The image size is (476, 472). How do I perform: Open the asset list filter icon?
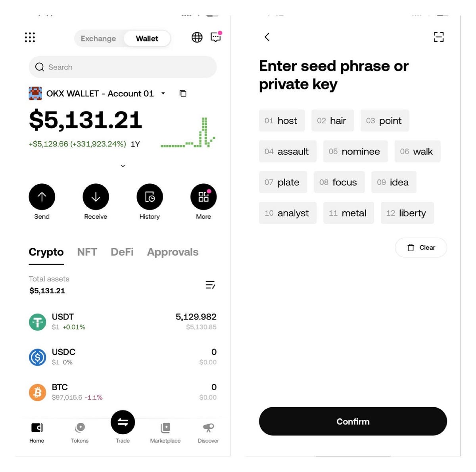211,285
